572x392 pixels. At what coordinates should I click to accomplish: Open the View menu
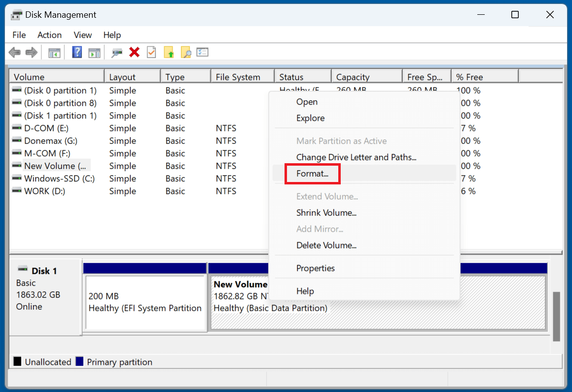82,35
